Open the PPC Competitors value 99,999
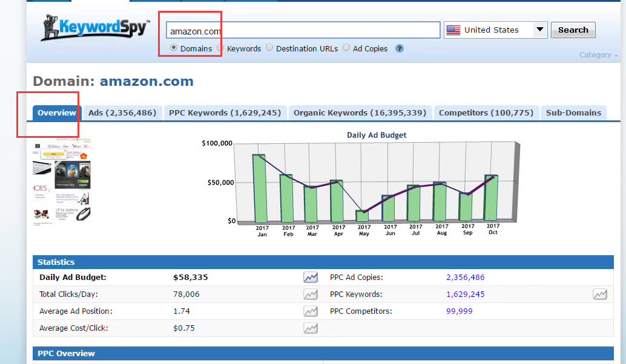Viewport: 626px width, 364px height. tap(460, 311)
